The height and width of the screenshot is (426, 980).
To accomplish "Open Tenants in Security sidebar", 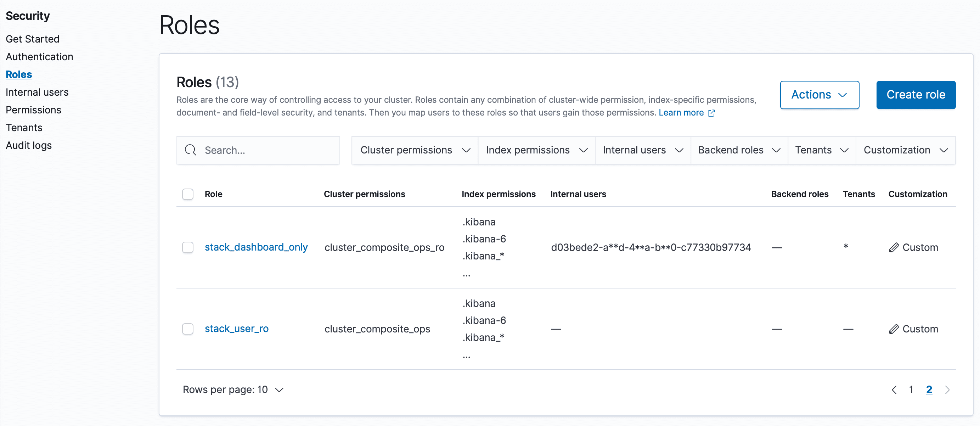I will pos(24,128).
